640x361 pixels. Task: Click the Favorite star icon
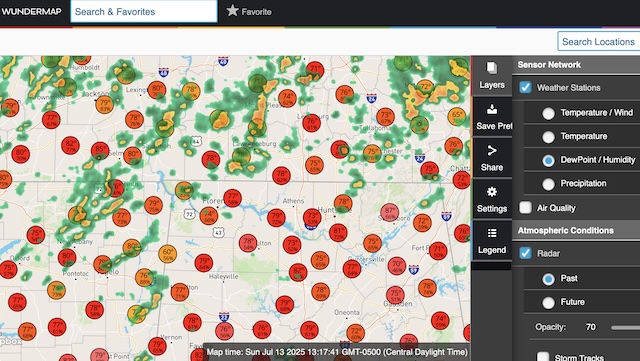pyautogui.click(x=232, y=11)
